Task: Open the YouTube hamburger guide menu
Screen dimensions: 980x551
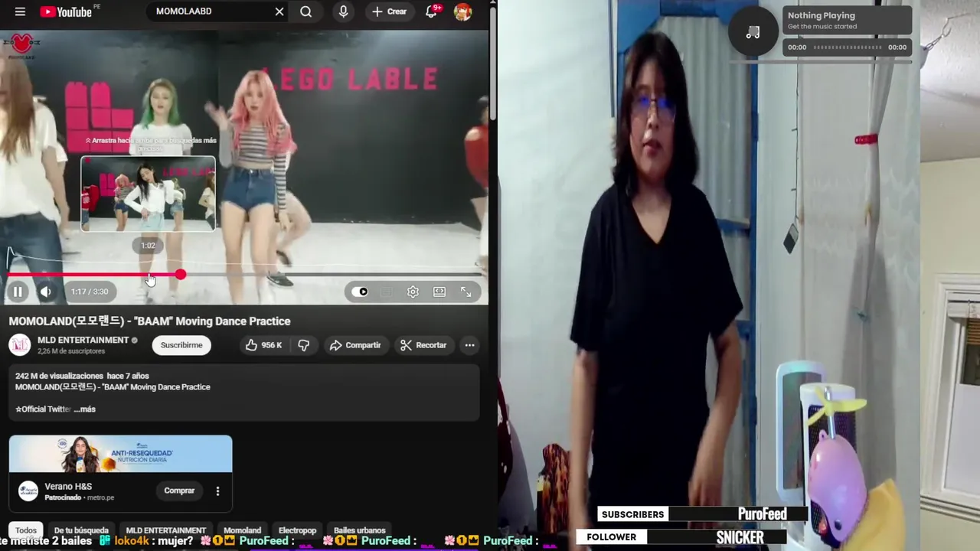Action: click(20, 11)
